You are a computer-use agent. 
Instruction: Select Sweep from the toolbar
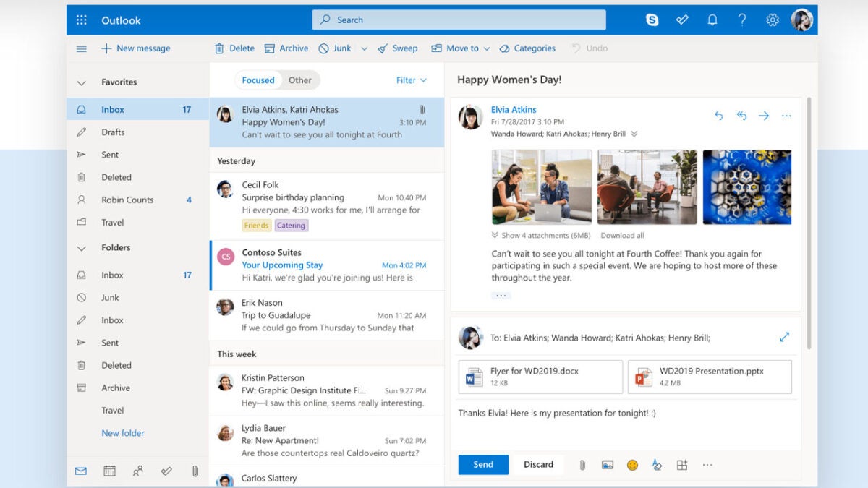[398, 48]
